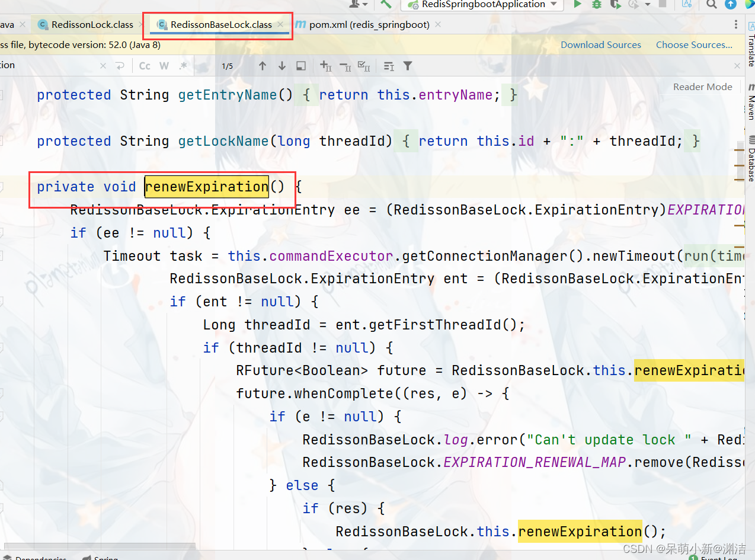The width and height of the screenshot is (755, 560).
Task: Click the translate icon in top toolbar
Action: (x=687, y=4)
